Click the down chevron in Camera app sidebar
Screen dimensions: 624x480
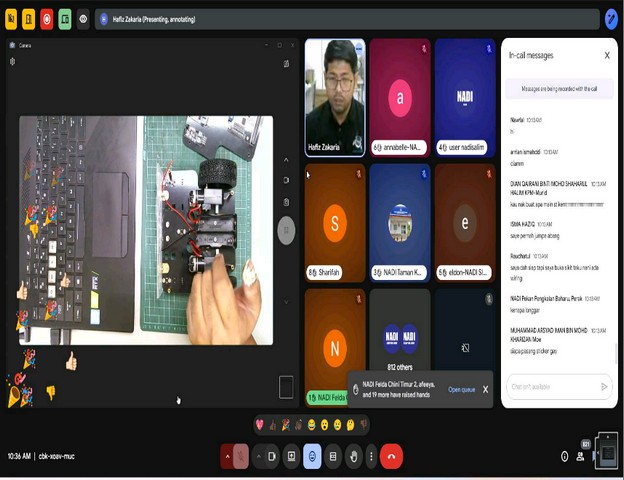[286, 301]
